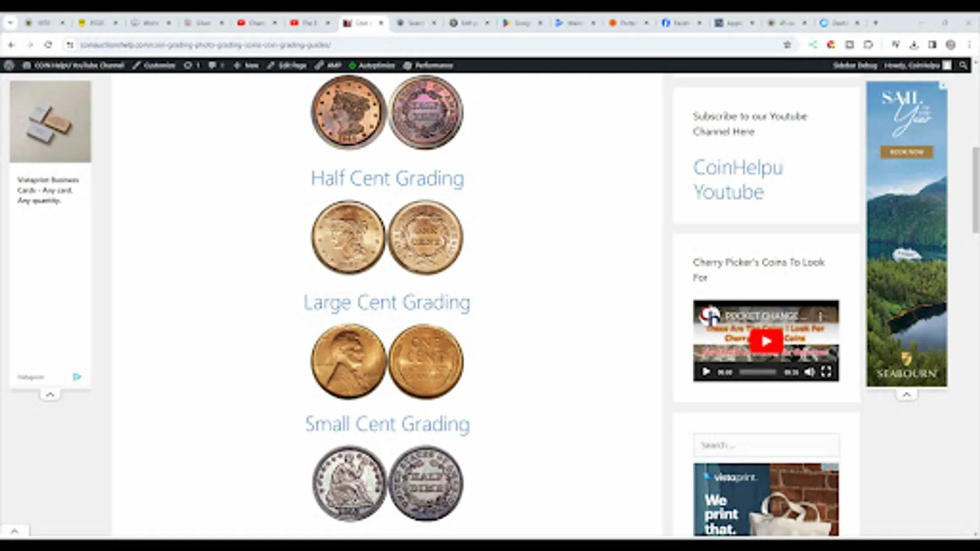
Task: Collapse the left Vistaprint ad panel
Action: [50, 394]
